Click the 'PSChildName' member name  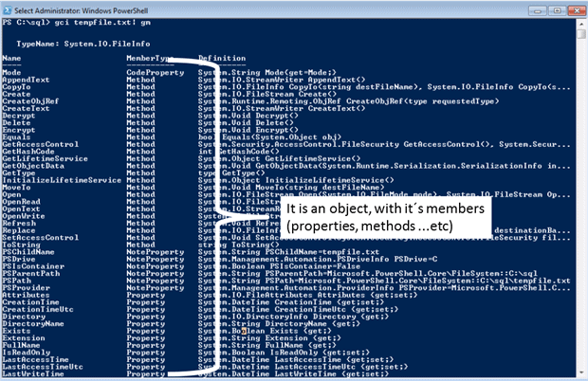(28, 252)
